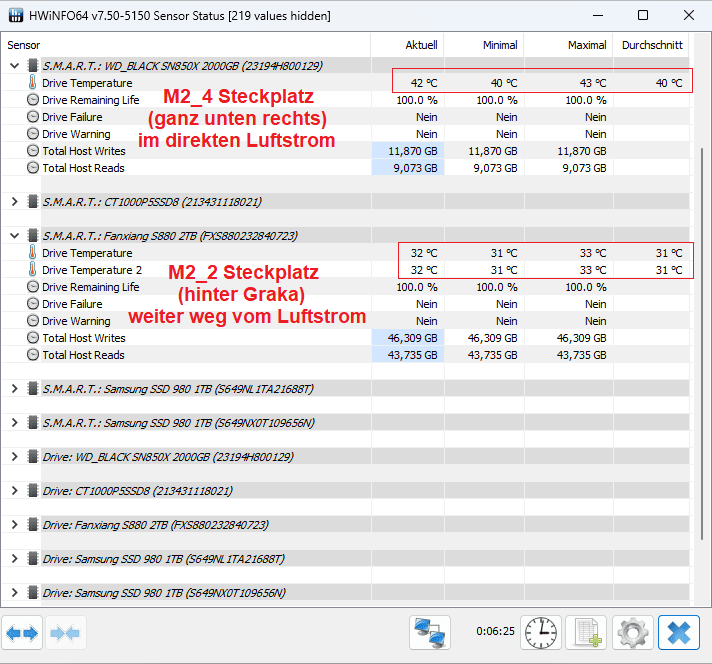Collapse S.M.A.R.T. Fanxiang S880 2TB group
This screenshot has width=712, height=664.
(x=15, y=236)
